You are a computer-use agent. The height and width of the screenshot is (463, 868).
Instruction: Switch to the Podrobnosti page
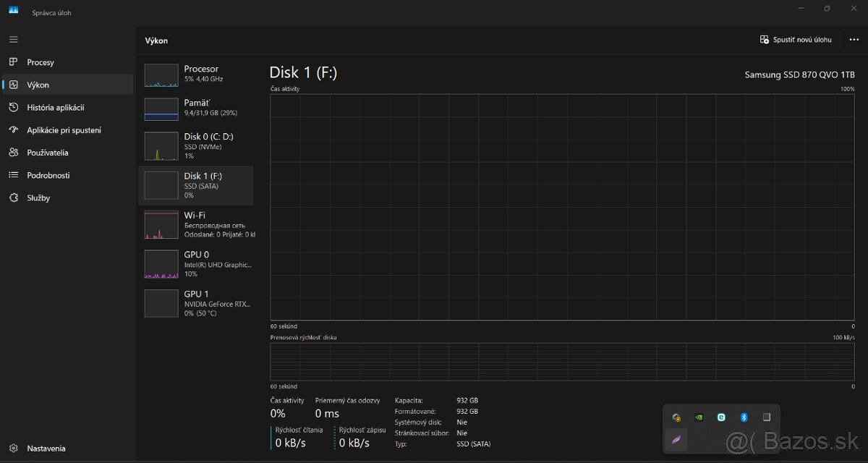[x=48, y=175]
